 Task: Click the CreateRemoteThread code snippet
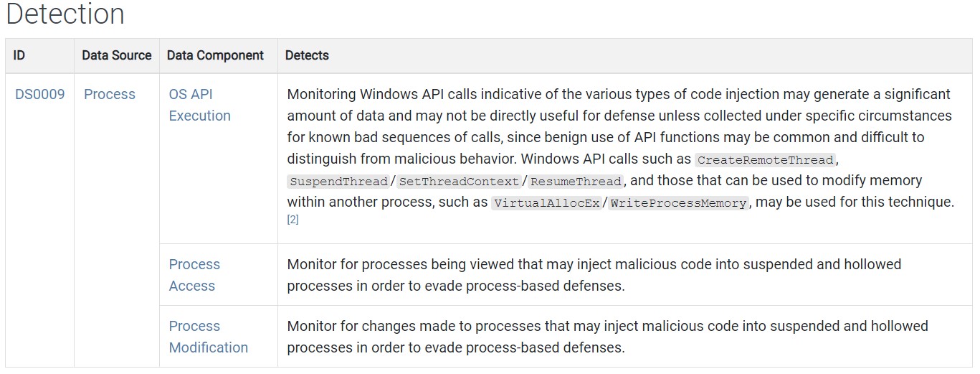(765, 160)
